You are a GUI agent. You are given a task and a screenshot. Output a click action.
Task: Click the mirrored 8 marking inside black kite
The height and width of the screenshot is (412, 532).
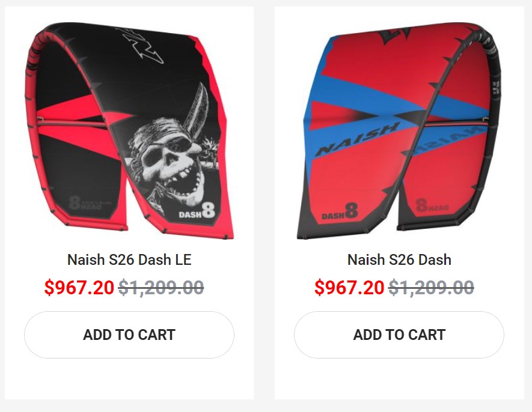76,202
